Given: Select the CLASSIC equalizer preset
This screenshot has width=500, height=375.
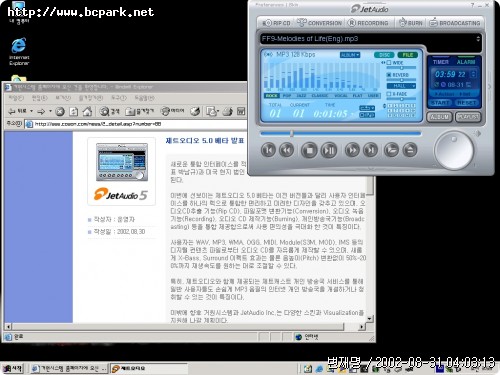Looking at the screenshot, I should pos(320,96).
